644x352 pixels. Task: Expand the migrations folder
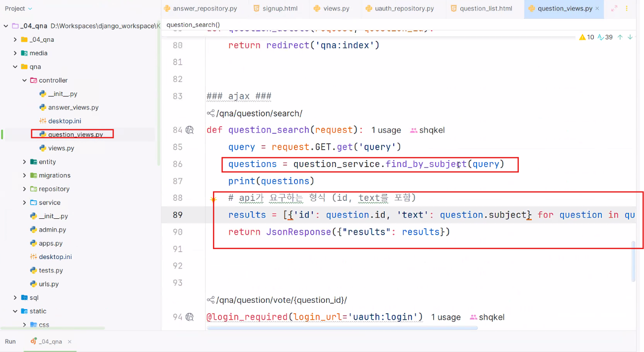[x=24, y=176]
